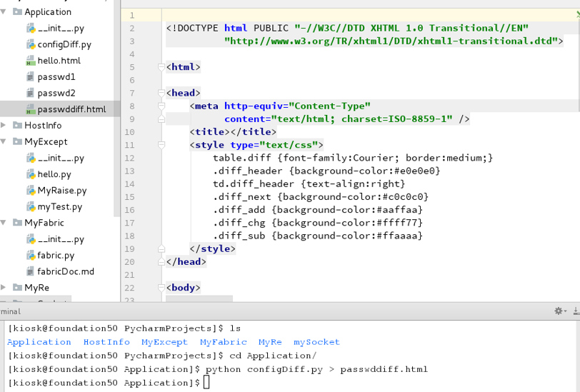This screenshot has height=392, width=580.
Task: Fold the head tag at line 7
Action: click(161, 93)
